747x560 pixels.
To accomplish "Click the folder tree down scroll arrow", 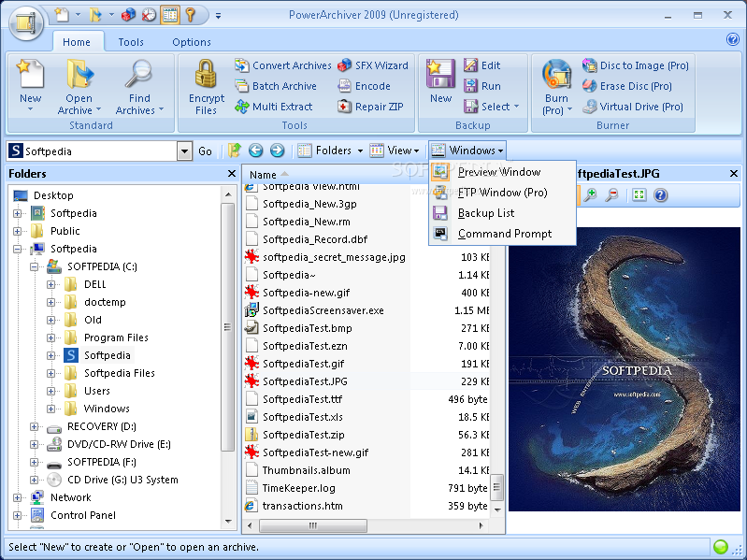I will 228,522.
